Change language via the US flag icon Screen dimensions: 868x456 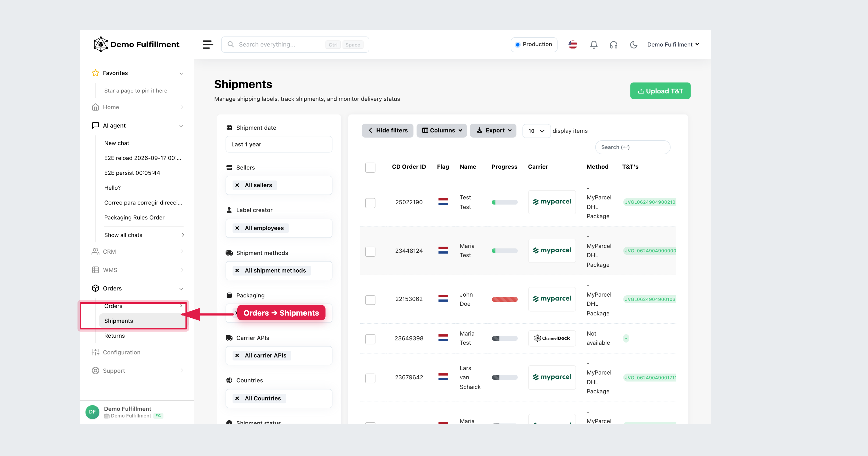[573, 44]
